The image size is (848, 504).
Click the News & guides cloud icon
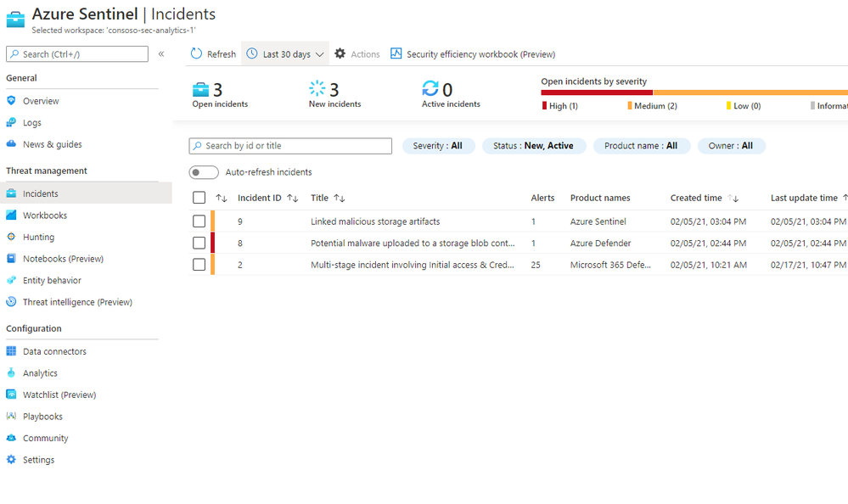click(x=11, y=144)
